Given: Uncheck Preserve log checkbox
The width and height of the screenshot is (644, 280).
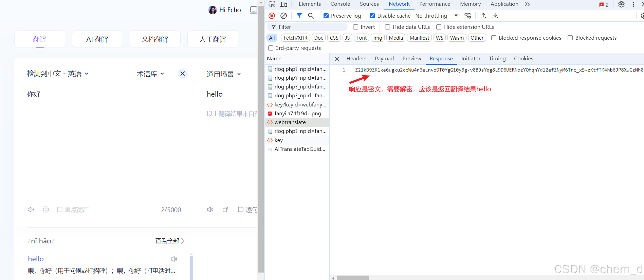Looking at the screenshot, I should tap(326, 16).
